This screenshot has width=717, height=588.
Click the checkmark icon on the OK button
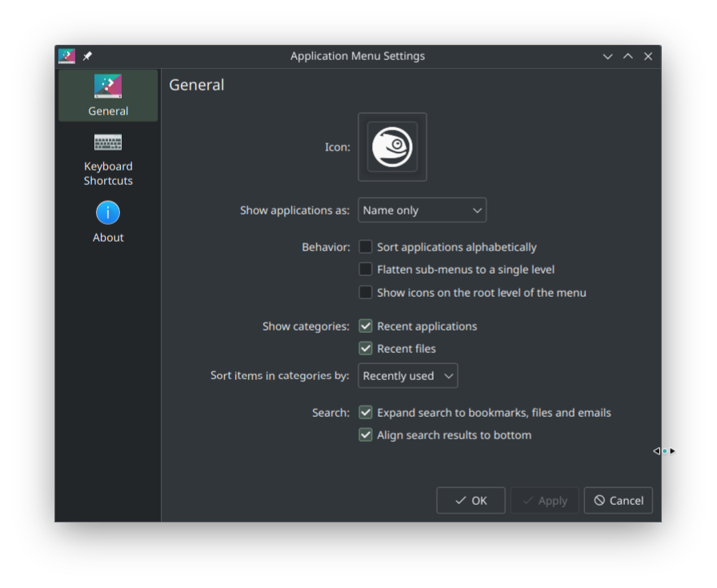[x=459, y=500]
